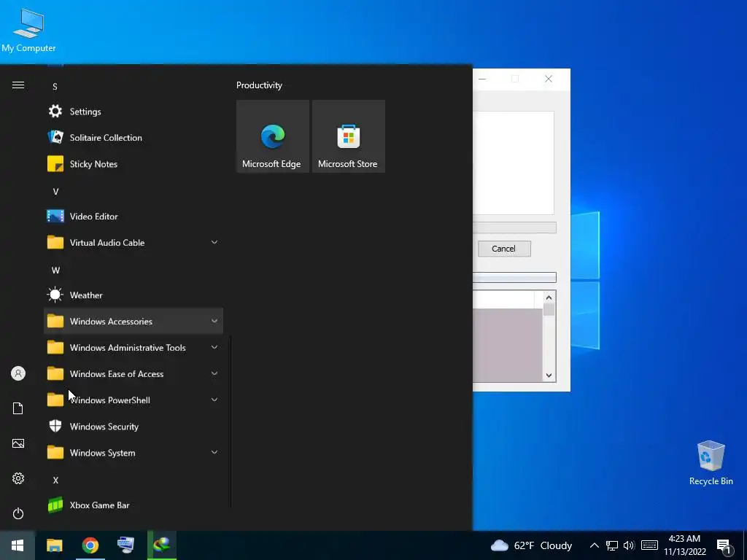Launch Google Chrome from the taskbar
Image resolution: width=747 pixels, height=560 pixels.
[90, 545]
